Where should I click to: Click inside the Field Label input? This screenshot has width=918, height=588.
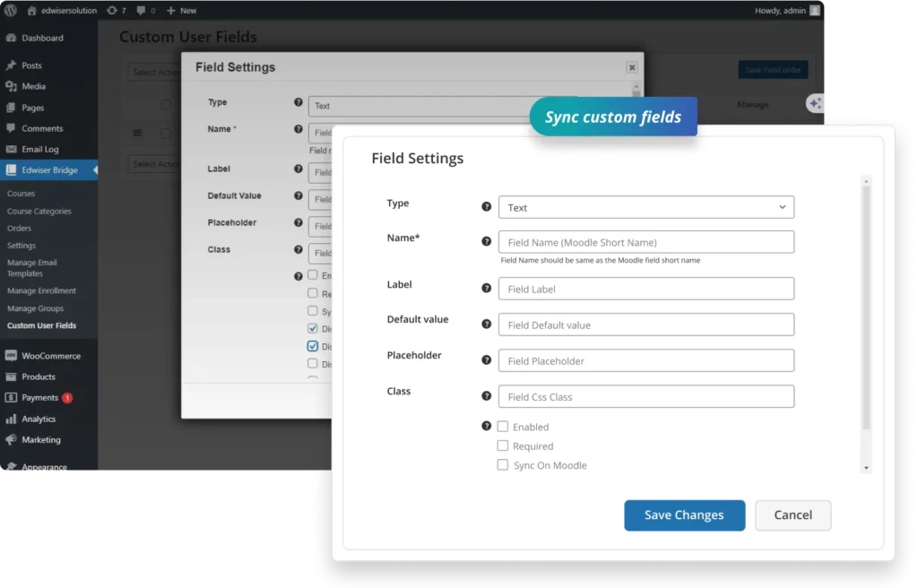(645, 289)
